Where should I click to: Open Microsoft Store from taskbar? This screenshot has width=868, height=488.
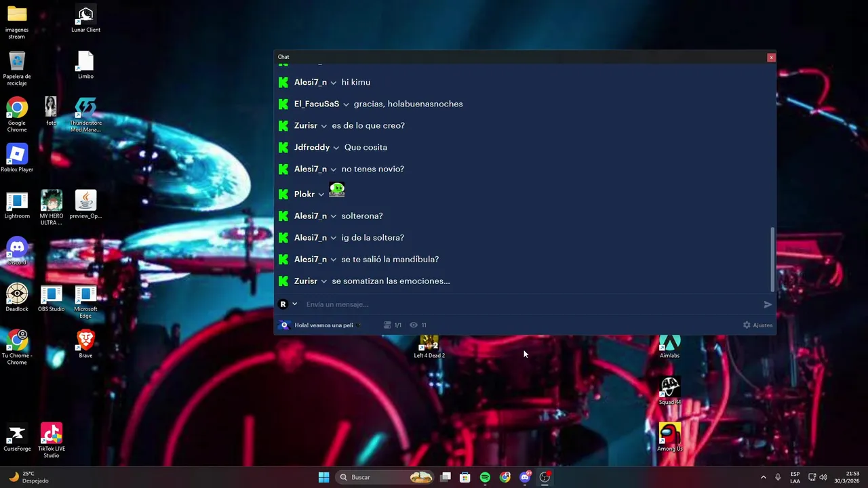tap(465, 477)
